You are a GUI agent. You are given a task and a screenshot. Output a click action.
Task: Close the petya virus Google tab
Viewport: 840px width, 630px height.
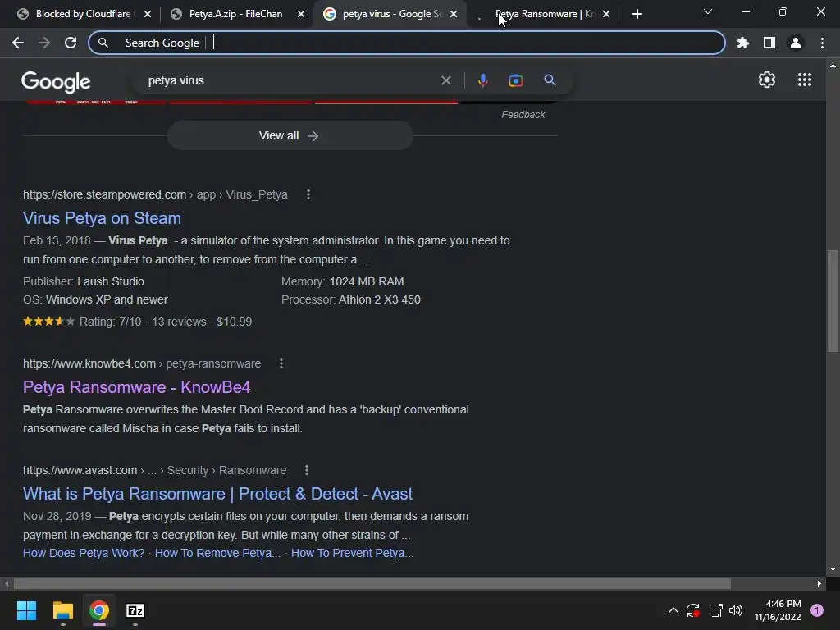tap(454, 14)
